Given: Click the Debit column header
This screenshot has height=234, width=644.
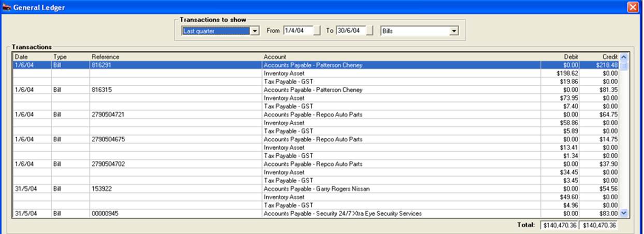Looking at the screenshot, I should coord(561,57).
